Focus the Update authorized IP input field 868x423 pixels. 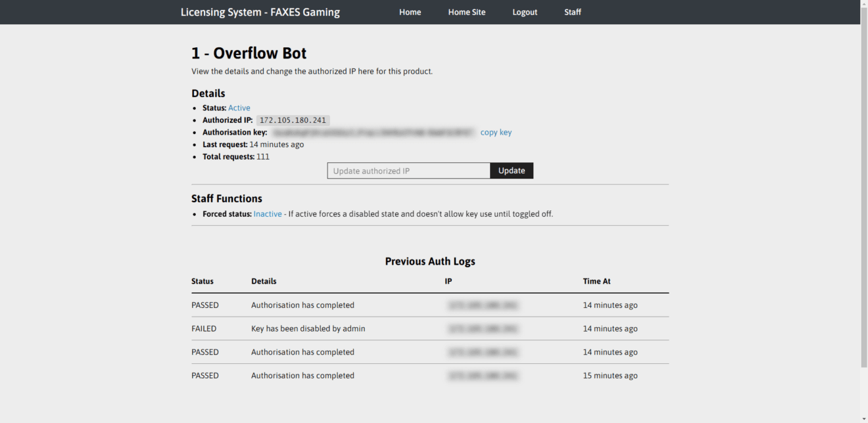(408, 170)
